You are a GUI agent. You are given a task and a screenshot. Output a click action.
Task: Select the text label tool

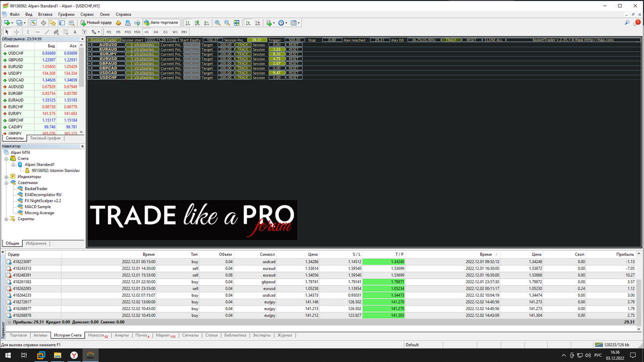(84, 32)
